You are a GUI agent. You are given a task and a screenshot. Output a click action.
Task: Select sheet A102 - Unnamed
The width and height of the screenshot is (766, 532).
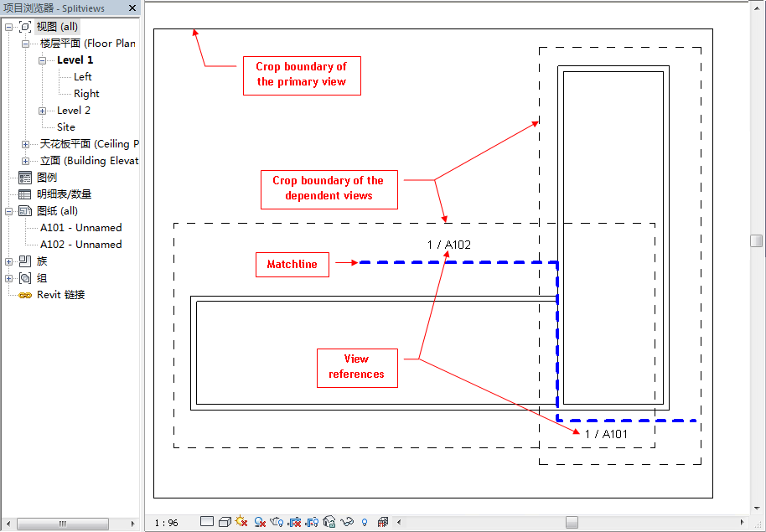tap(81, 245)
